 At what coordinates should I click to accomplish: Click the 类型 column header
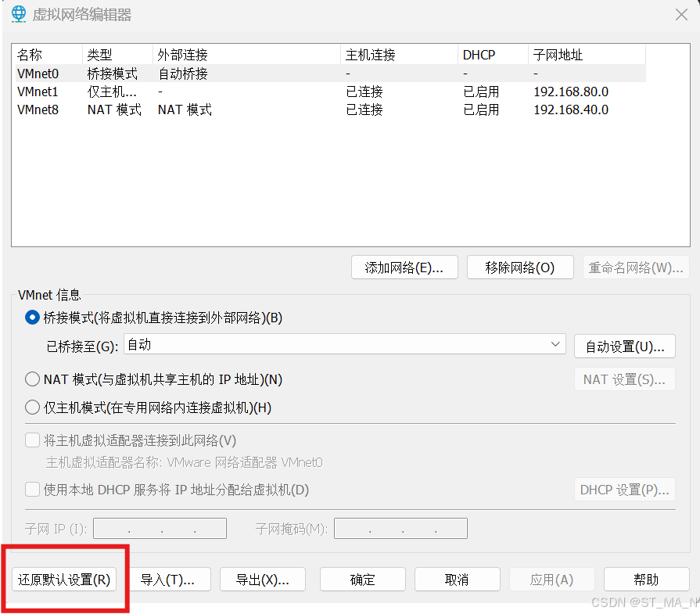point(118,55)
